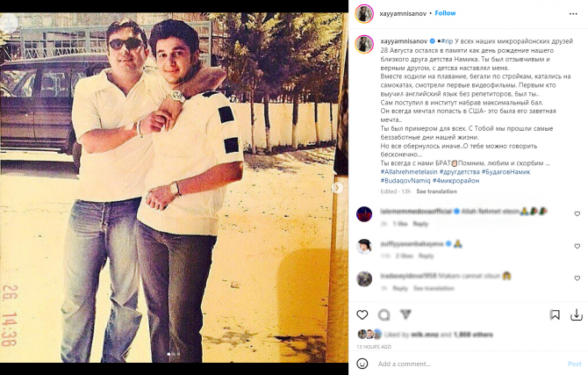The width and height of the screenshot is (588, 375).
Task: Click in Add a comment field
Action: (469, 364)
